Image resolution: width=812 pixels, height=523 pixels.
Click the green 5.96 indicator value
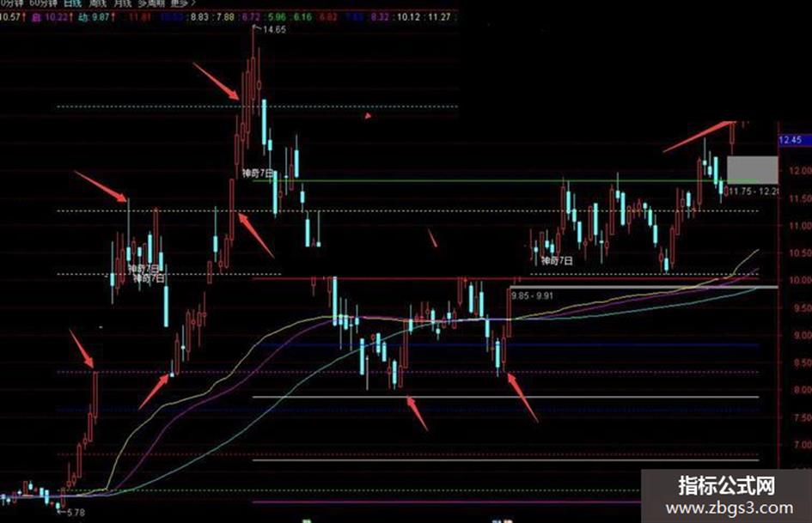point(277,17)
